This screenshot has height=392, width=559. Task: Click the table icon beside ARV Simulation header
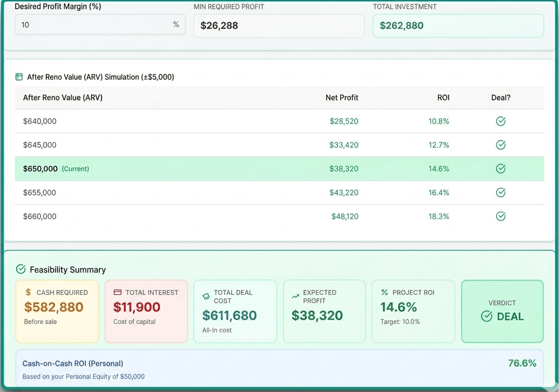pyautogui.click(x=19, y=77)
